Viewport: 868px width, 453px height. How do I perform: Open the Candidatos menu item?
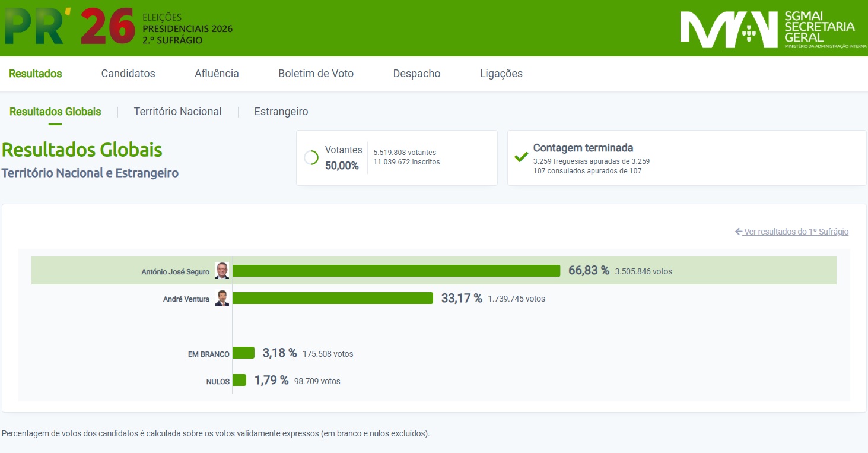pos(128,74)
